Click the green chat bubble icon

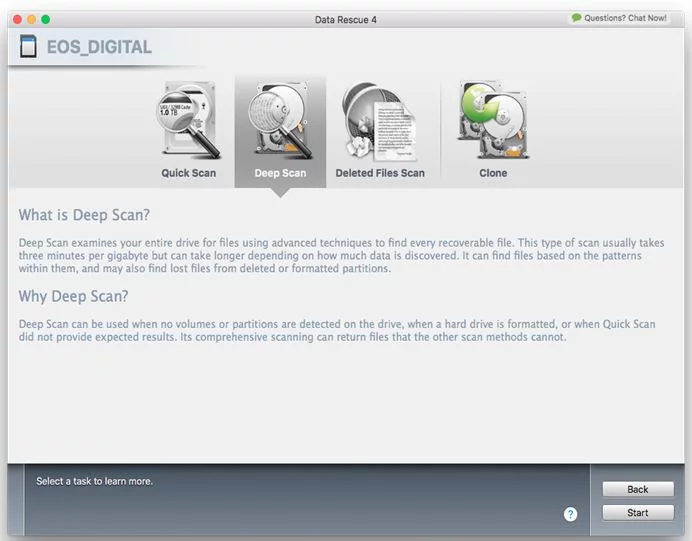[576, 18]
